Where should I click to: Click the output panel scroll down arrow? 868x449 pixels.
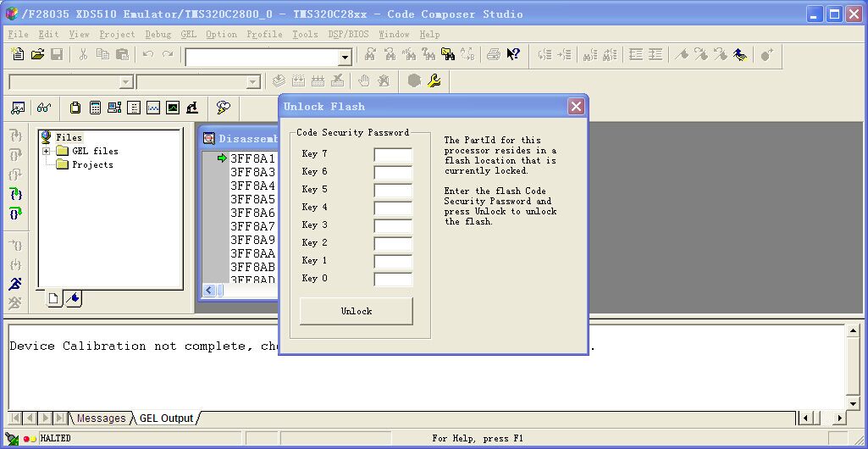[x=853, y=402]
